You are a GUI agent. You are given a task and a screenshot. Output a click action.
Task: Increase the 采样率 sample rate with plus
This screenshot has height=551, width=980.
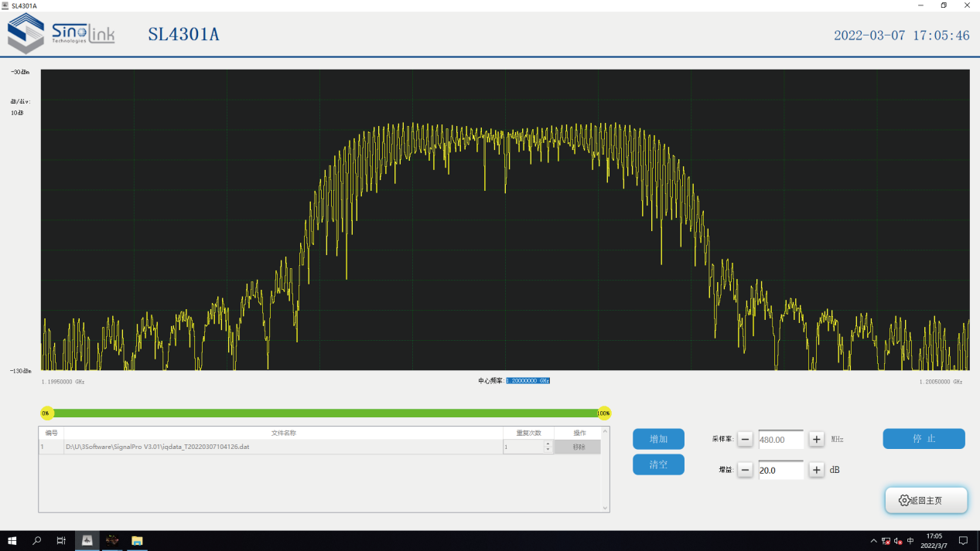[x=816, y=439]
